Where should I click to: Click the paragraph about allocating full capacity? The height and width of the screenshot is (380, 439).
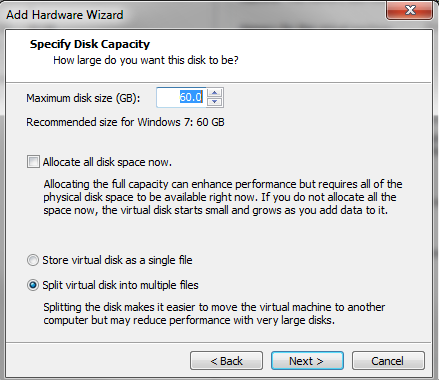(223, 197)
